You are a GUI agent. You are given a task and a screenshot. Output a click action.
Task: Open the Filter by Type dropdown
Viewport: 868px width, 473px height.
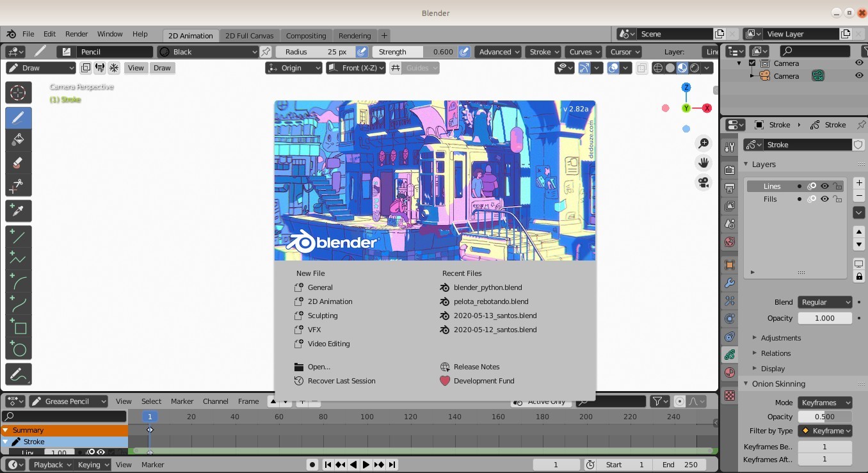[824, 431]
